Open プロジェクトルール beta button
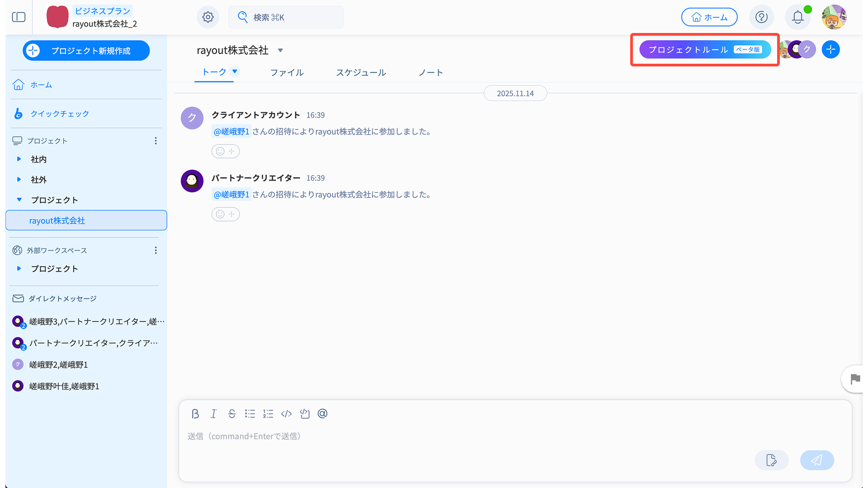Image resolution: width=868 pixels, height=488 pixels. [705, 50]
